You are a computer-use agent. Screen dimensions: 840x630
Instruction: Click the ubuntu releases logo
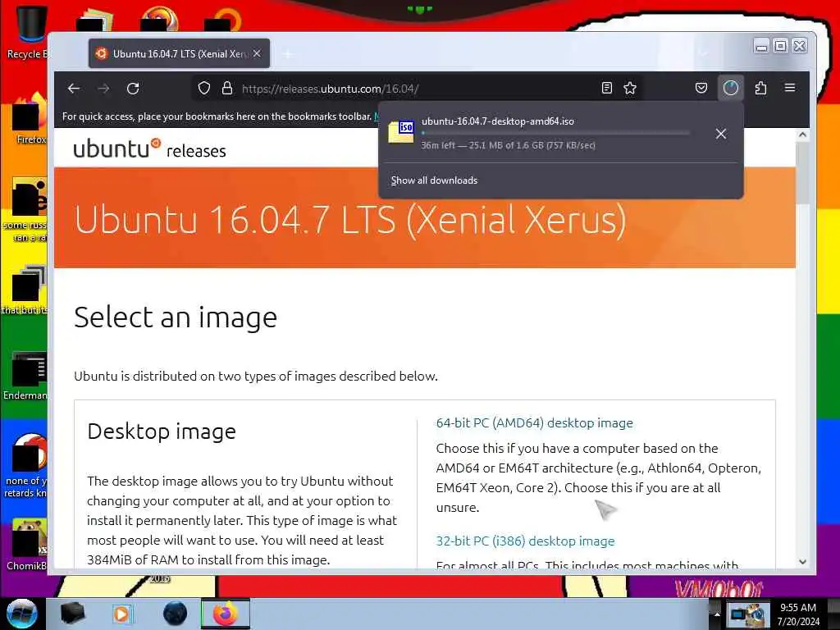(x=149, y=149)
